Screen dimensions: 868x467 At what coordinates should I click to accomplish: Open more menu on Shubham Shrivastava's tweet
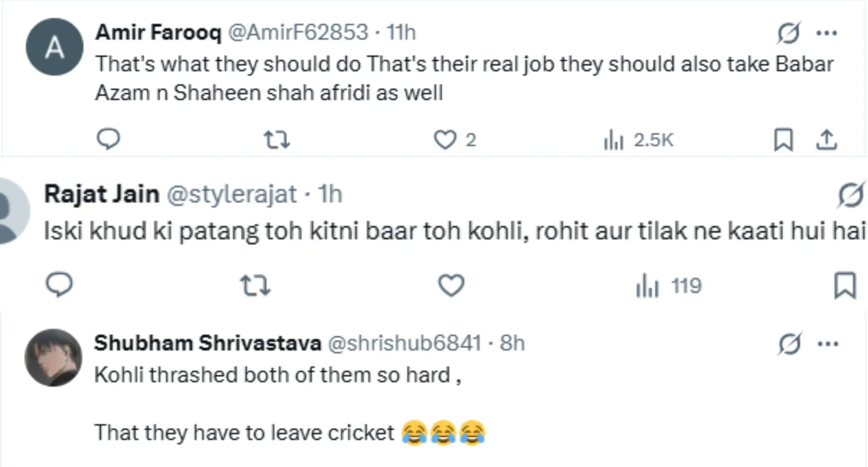828,344
